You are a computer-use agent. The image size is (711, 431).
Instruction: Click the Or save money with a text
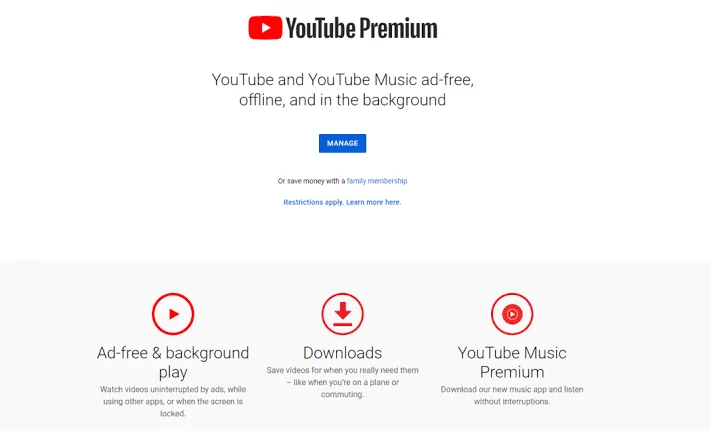coord(311,181)
